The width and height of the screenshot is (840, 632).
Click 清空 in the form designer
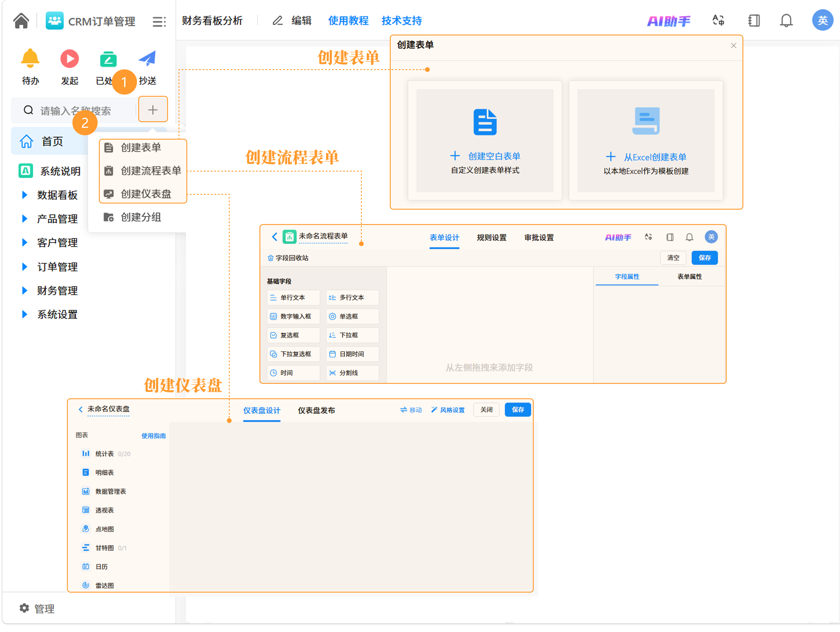coord(673,258)
